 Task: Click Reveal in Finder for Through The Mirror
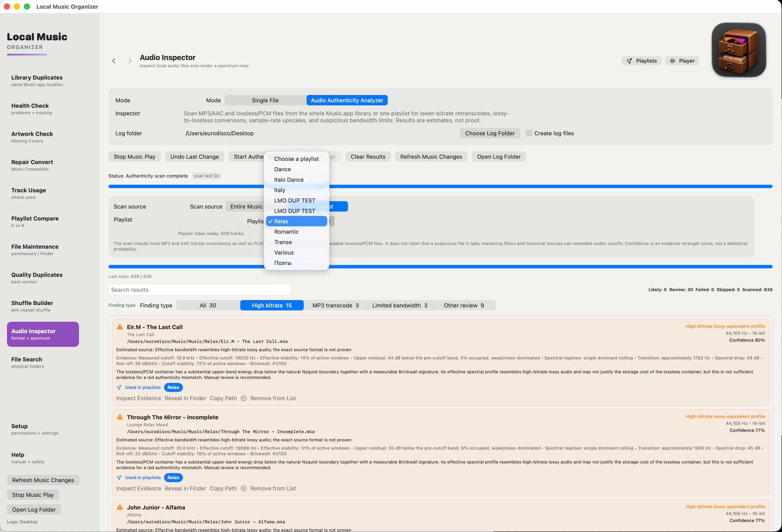pyautogui.click(x=185, y=488)
